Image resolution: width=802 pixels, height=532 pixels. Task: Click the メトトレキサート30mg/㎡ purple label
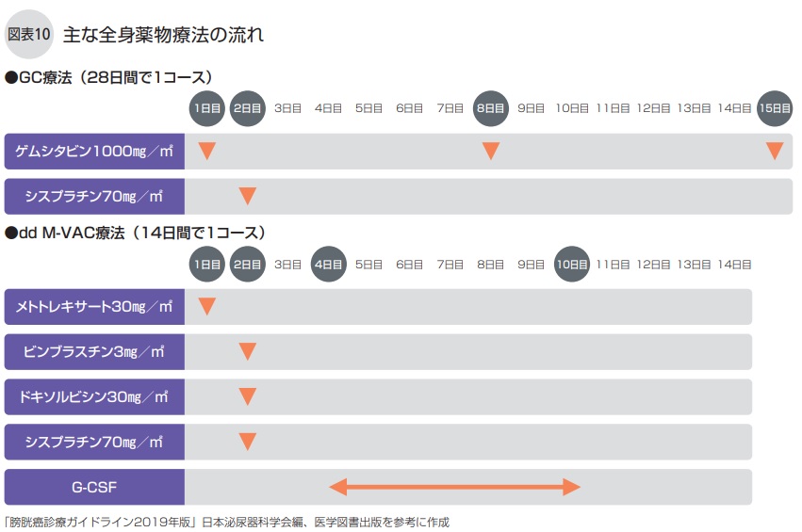[x=94, y=306]
